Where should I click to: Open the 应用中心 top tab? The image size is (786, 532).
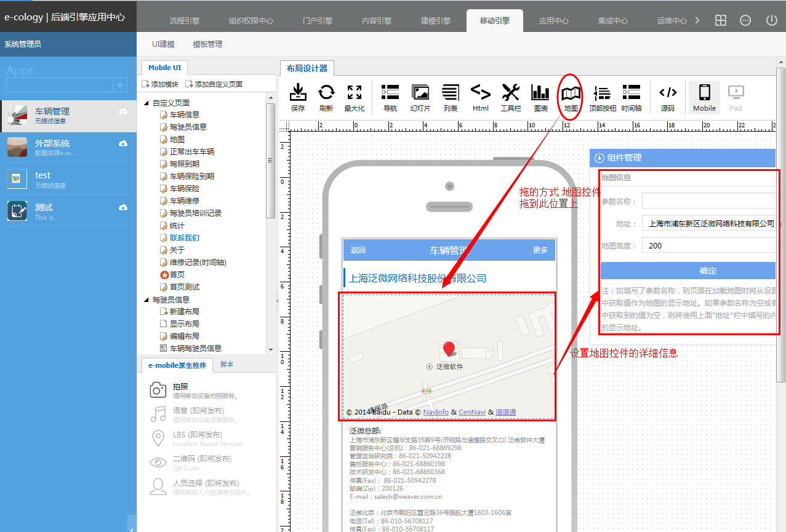[554, 20]
